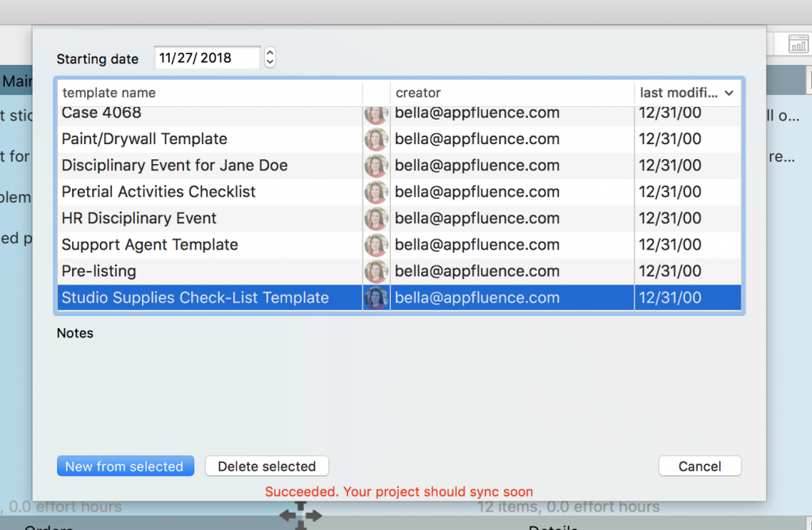Click the avatar beside Support Agent Template
Image resolution: width=812 pixels, height=530 pixels.
[x=376, y=245]
